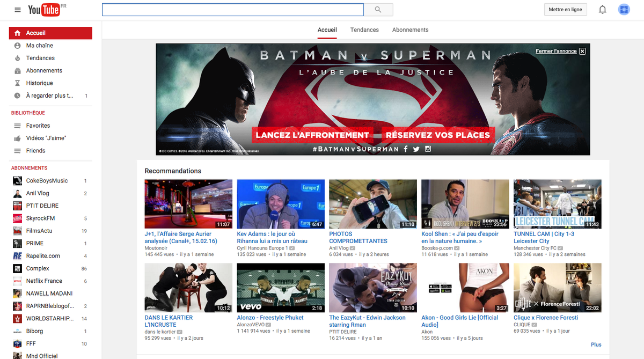Switch to the Abonnements tab at top
Viewport: 644px width, 359px height.
point(411,30)
